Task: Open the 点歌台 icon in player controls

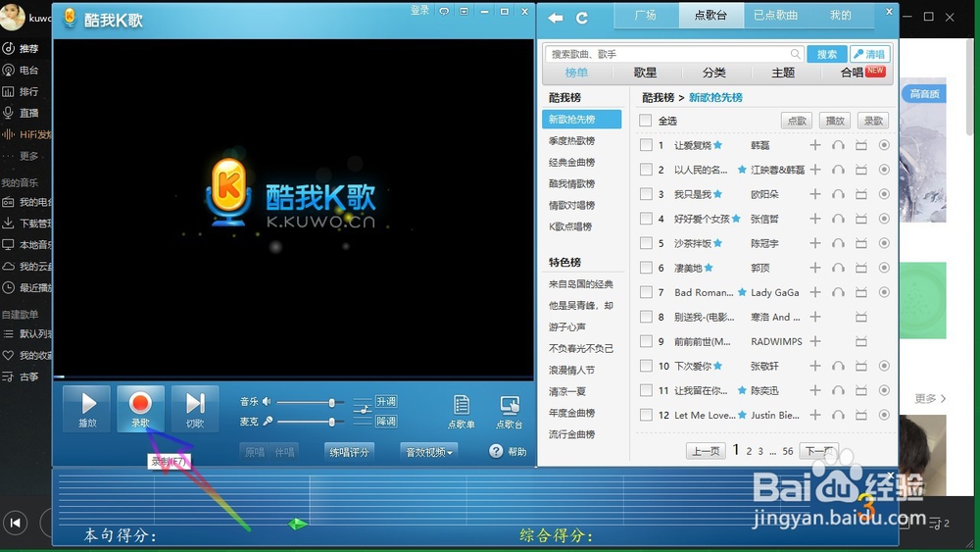Action: [510, 411]
